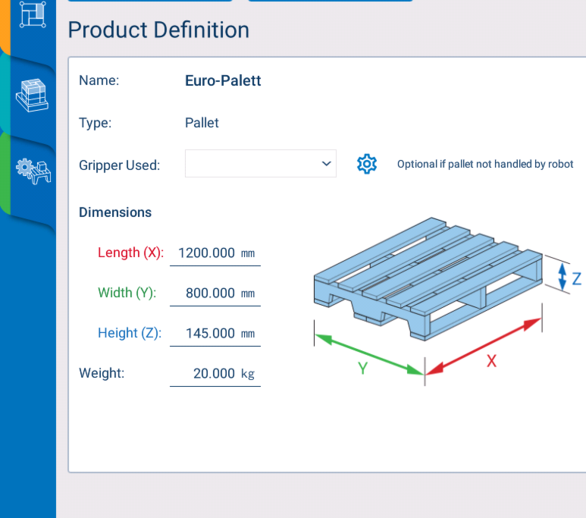Edit the Length (X) value 1200.000

click(x=215, y=253)
